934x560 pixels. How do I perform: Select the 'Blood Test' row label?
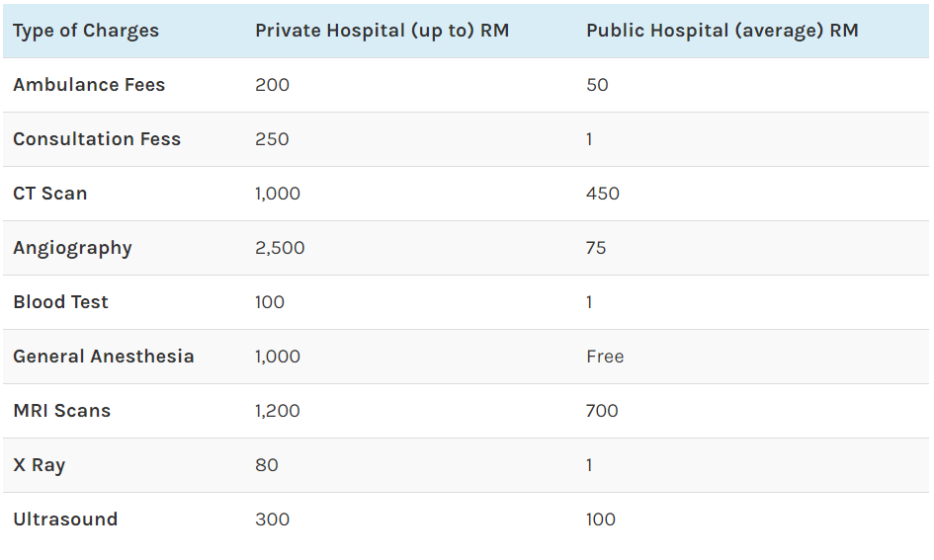click(x=60, y=302)
